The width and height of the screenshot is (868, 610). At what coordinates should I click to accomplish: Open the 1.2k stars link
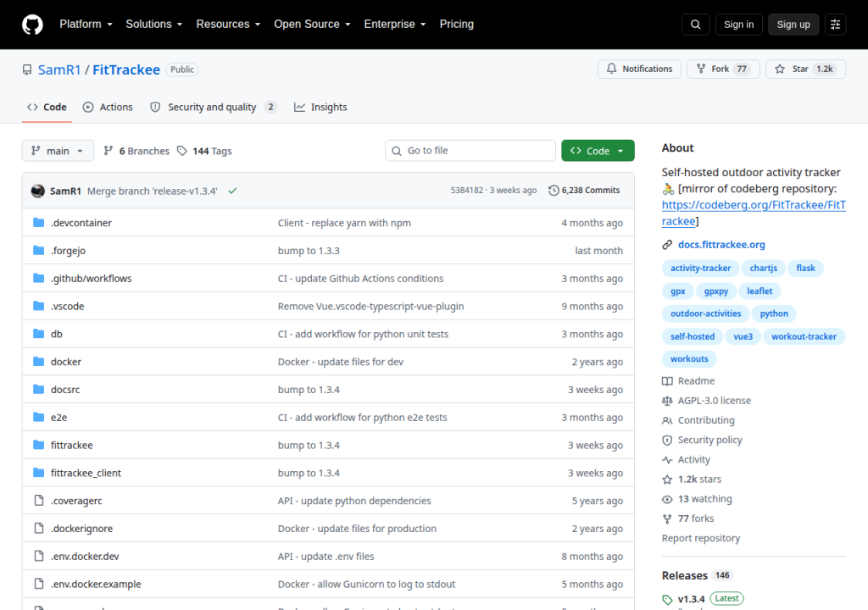pyautogui.click(x=699, y=480)
